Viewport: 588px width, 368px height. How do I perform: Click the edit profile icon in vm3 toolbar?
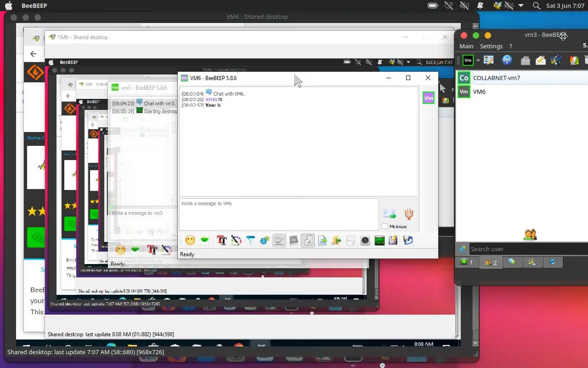click(x=489, y=60)
